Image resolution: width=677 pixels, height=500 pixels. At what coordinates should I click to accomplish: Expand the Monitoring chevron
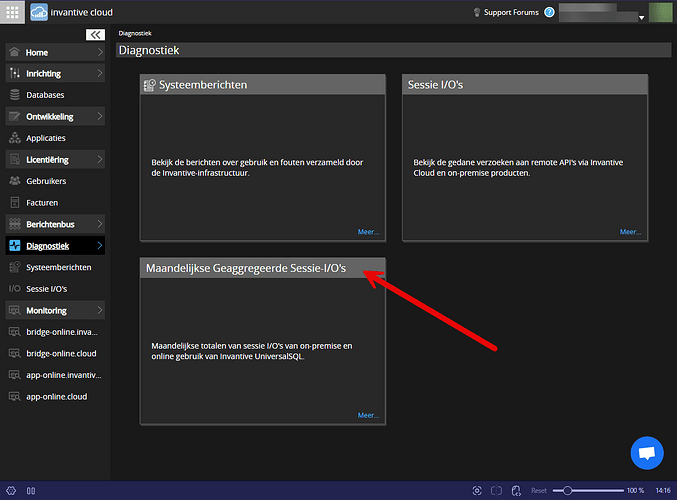click(x=100, y=310)
